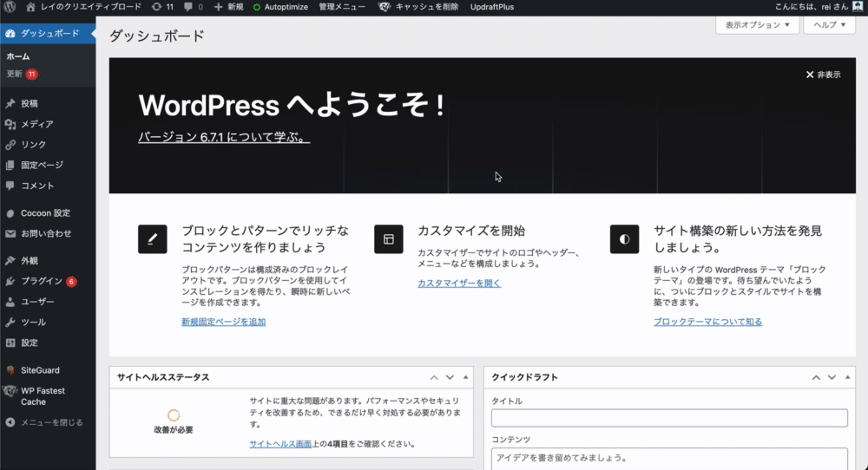Click カスタマイザーを開く link

459,283
